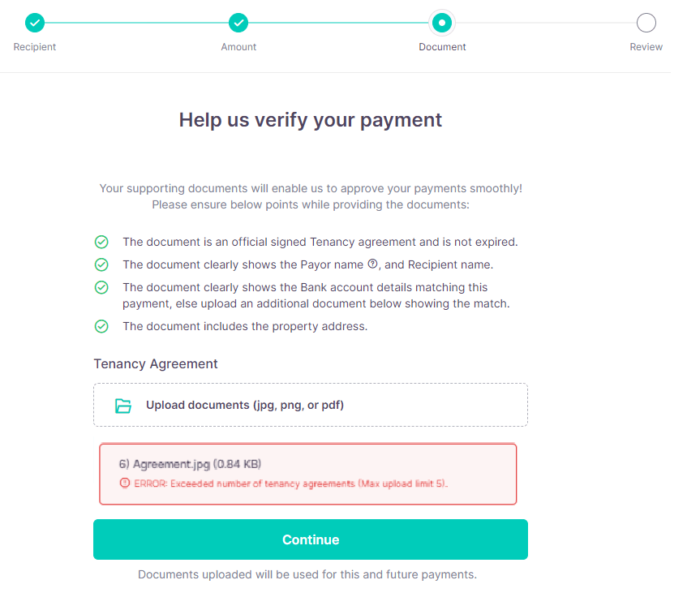
Task: Click the unfilled Review step circle
Action: pyautogui.click(x=646, y=23)
